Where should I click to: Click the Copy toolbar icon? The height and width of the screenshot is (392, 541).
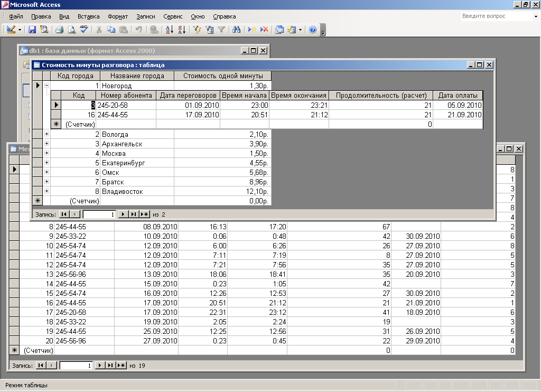[x=111, y=30]
